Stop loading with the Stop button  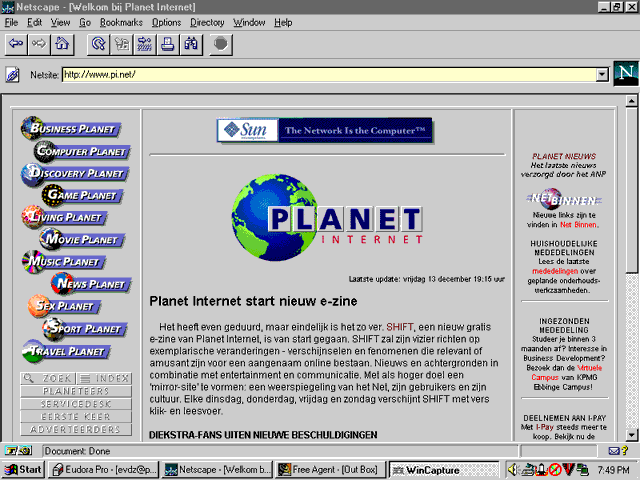point(221,44)
